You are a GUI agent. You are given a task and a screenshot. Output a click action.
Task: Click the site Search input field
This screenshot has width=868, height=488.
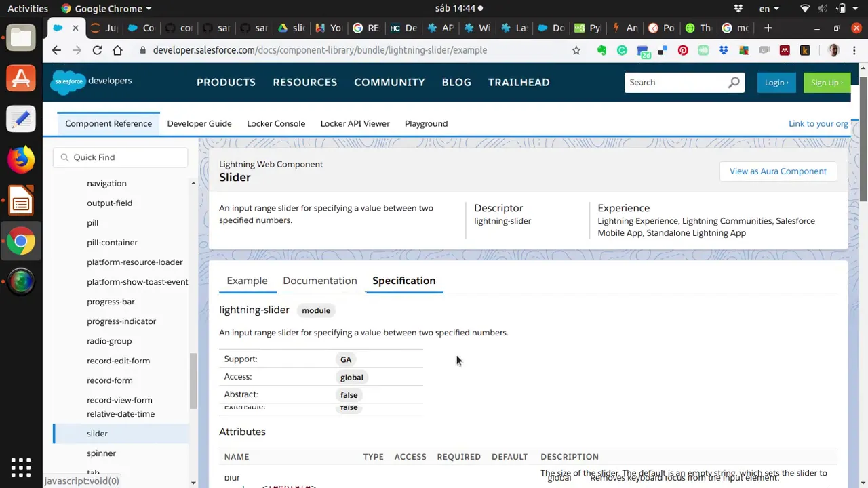675,82
